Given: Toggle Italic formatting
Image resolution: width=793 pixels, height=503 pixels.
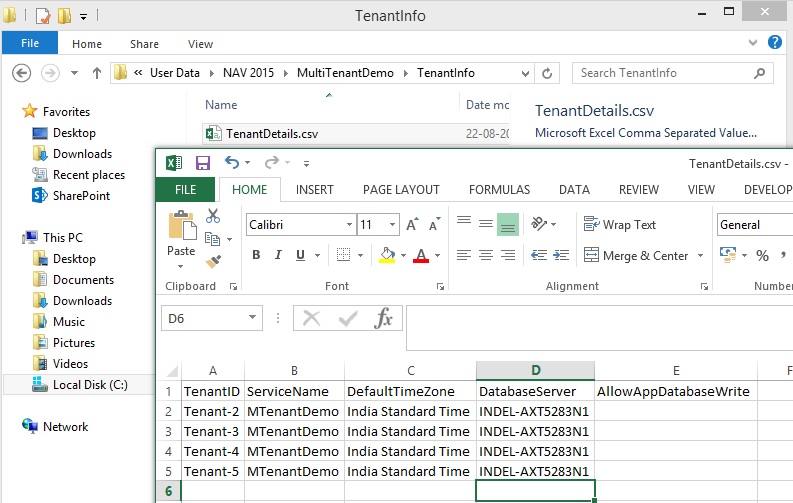Looking at the screenshot, I should click(278, 255).
